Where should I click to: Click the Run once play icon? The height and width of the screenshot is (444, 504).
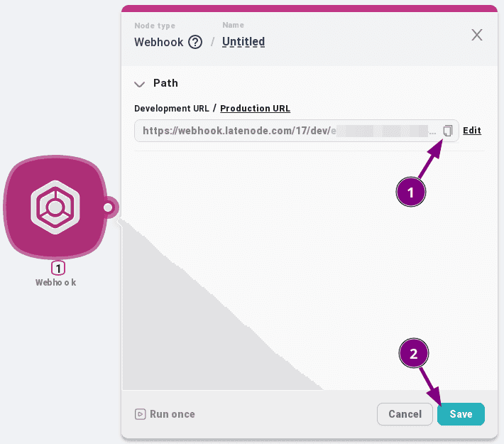141,414
